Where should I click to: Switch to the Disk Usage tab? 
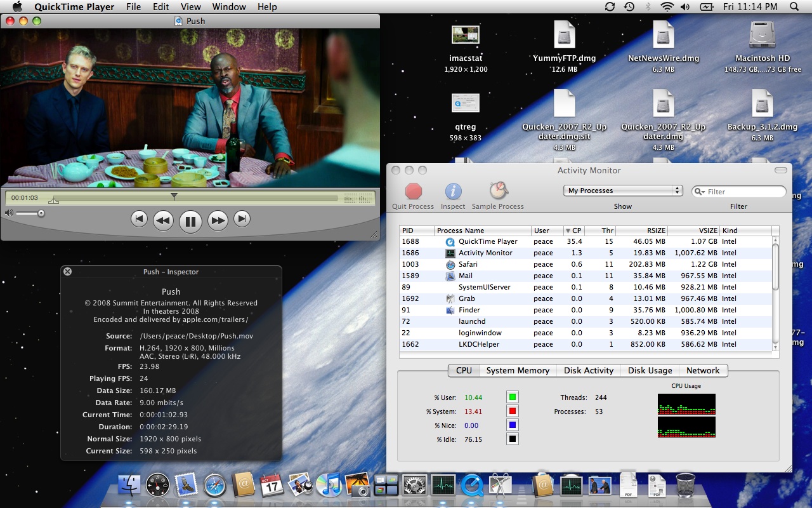pyautogui.click(x=650, y=370)
